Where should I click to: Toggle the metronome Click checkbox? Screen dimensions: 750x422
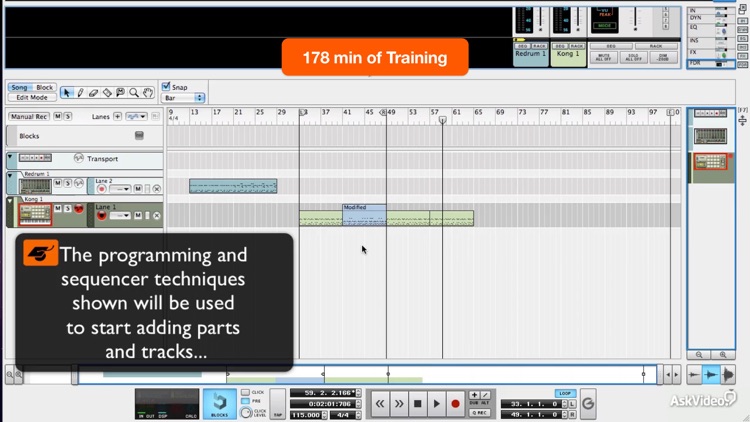245,392
